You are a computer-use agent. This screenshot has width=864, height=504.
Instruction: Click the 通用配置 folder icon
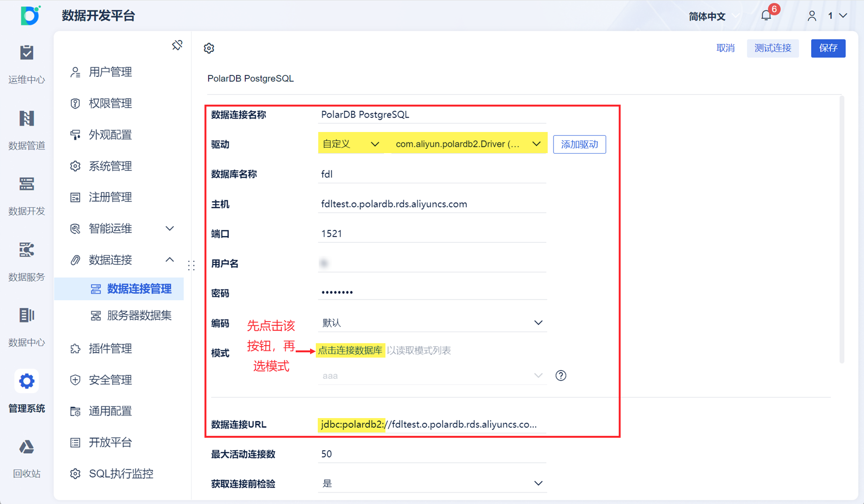(x=75, y=411)
